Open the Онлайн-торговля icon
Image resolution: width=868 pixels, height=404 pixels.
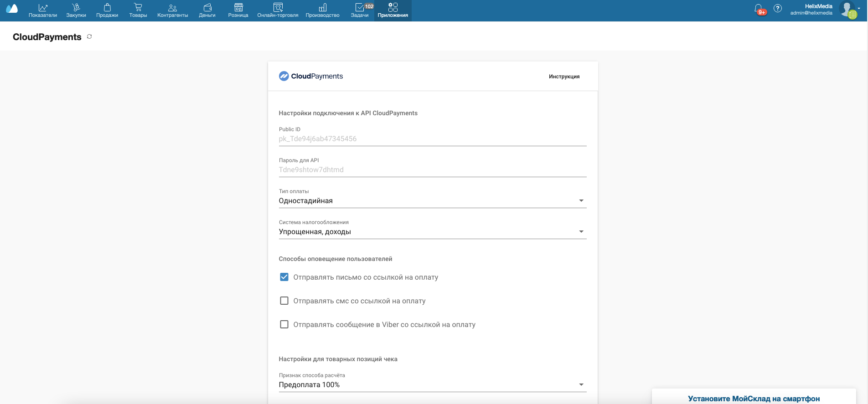pyautogui.click(x=278, y=7)
